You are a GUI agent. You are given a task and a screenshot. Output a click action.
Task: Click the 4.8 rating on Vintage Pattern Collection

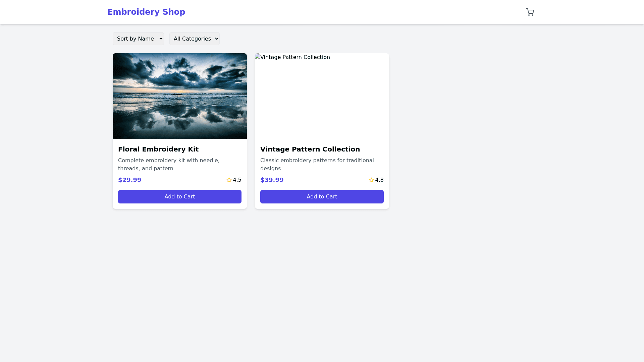[x=379, y=180]
